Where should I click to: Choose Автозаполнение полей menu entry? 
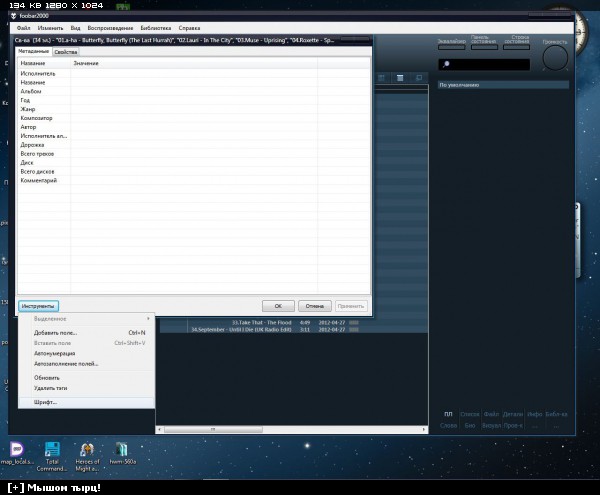(x=86, y=364)
